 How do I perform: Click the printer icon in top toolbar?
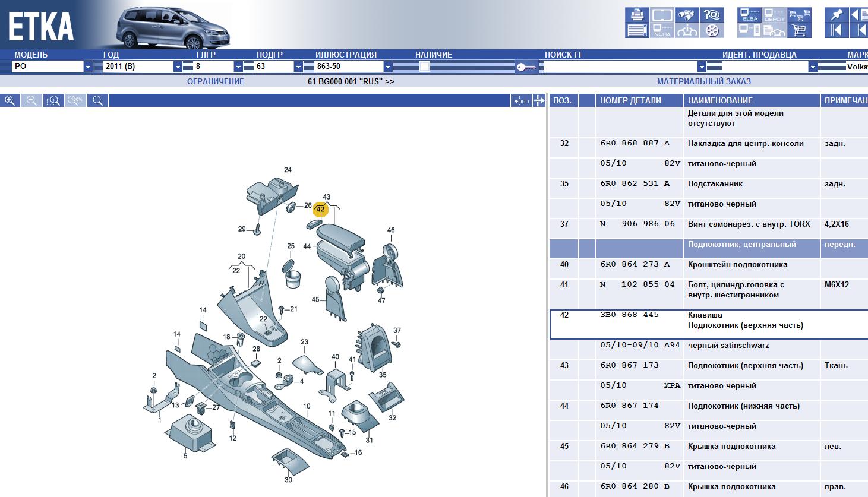point(637,15)
